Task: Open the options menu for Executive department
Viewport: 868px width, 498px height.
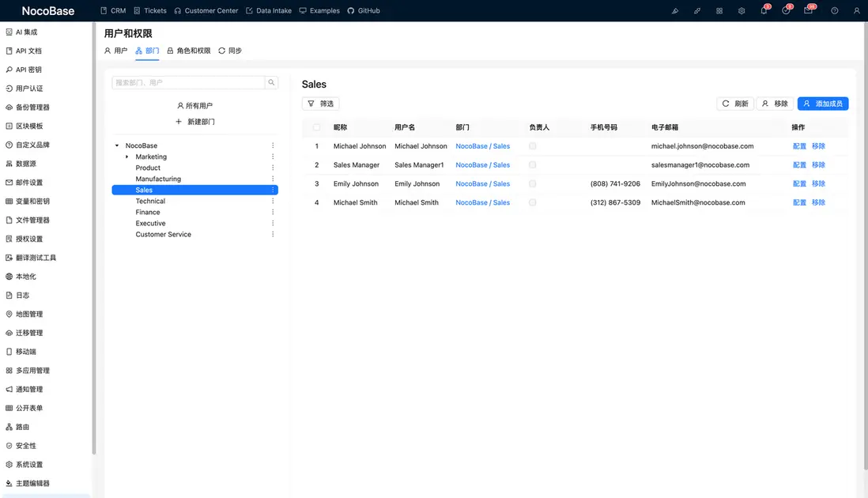Action: click(273, 223)
